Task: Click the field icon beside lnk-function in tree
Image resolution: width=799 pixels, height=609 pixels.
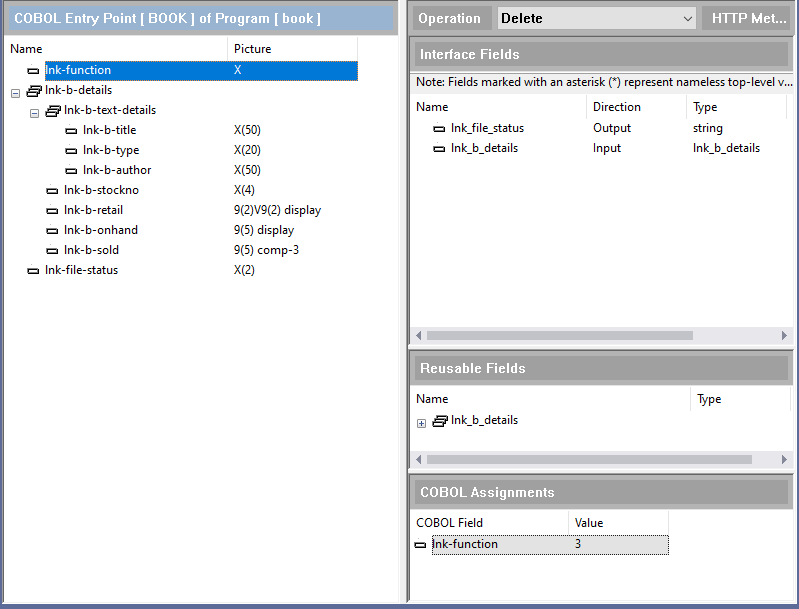Action: point(33,71)
